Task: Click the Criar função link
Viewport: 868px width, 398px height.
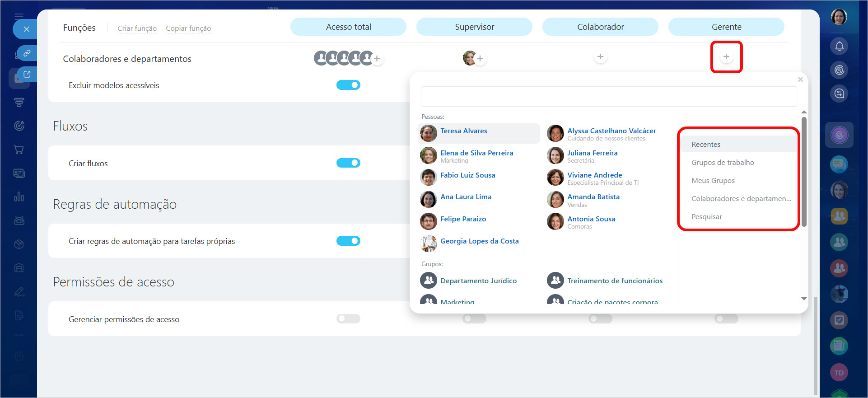Action: 137,28
